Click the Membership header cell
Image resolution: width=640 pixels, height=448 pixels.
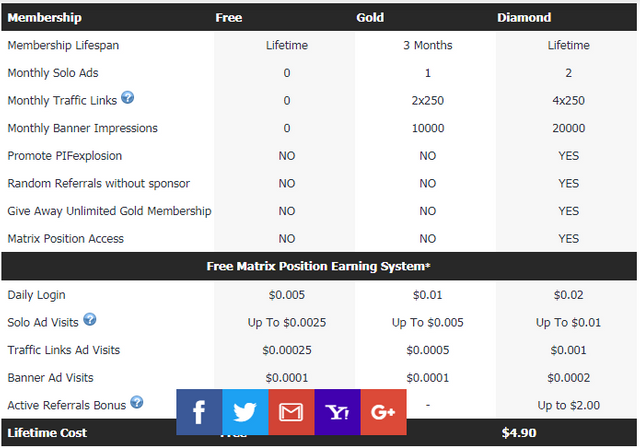click(x=44, y=17)
